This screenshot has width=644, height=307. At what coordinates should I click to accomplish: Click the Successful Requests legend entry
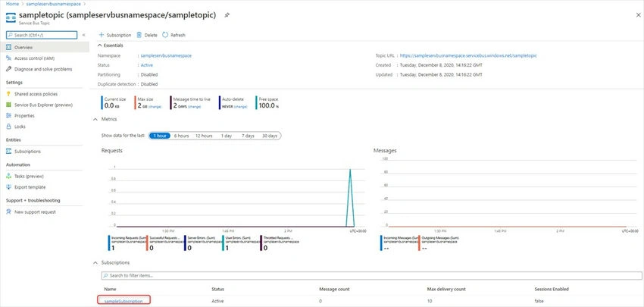coord(164,243)
